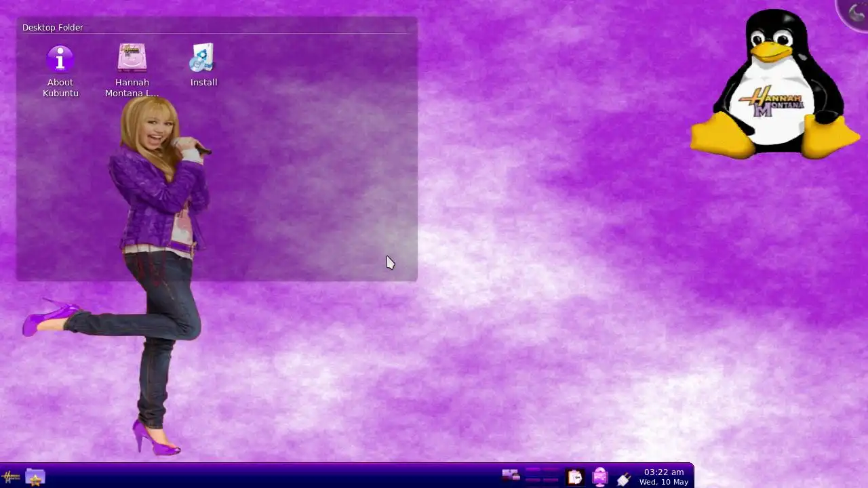Open the pink monitor tray icon
The width and height of the screenshot is (868, 488).
(x=599, y=477)
